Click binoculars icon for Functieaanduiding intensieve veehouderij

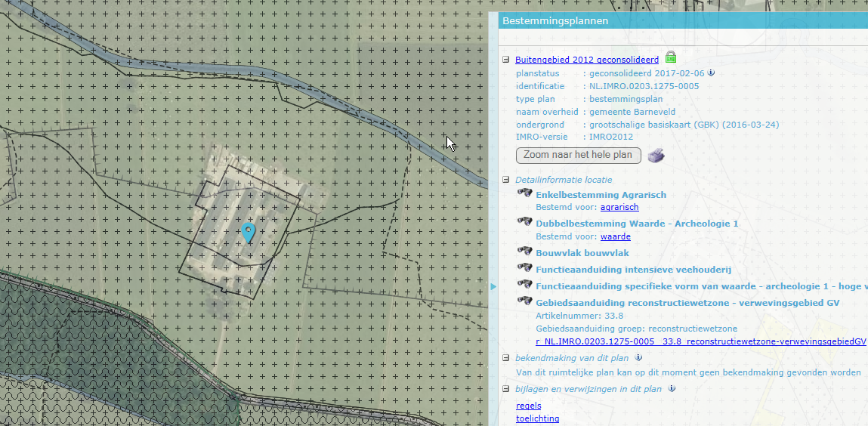tap(524, 268)
